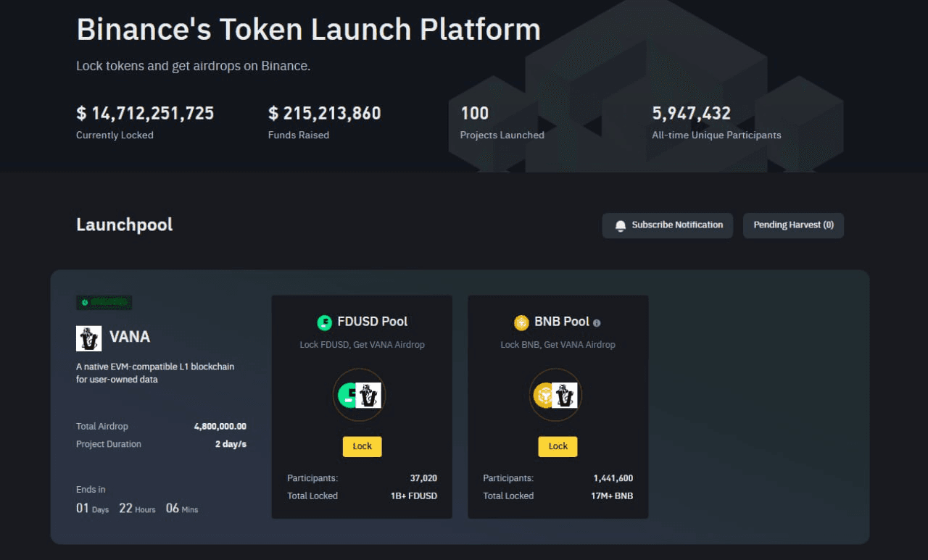Click the $ 14,712,251,725 Currently Locked value
The width and height of the screenshot is (928, 560).
click(145, 113)
